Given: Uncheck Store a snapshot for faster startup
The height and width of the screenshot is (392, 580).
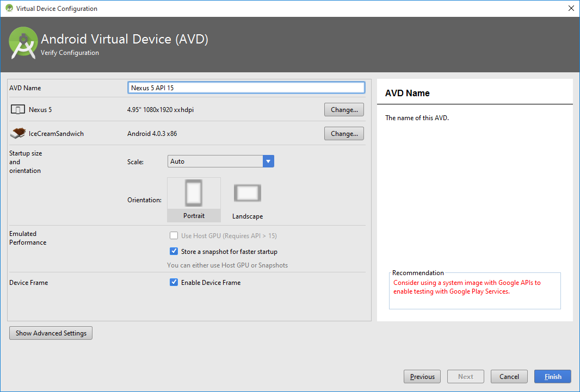Looking at the screenshot, I should 174,251.
